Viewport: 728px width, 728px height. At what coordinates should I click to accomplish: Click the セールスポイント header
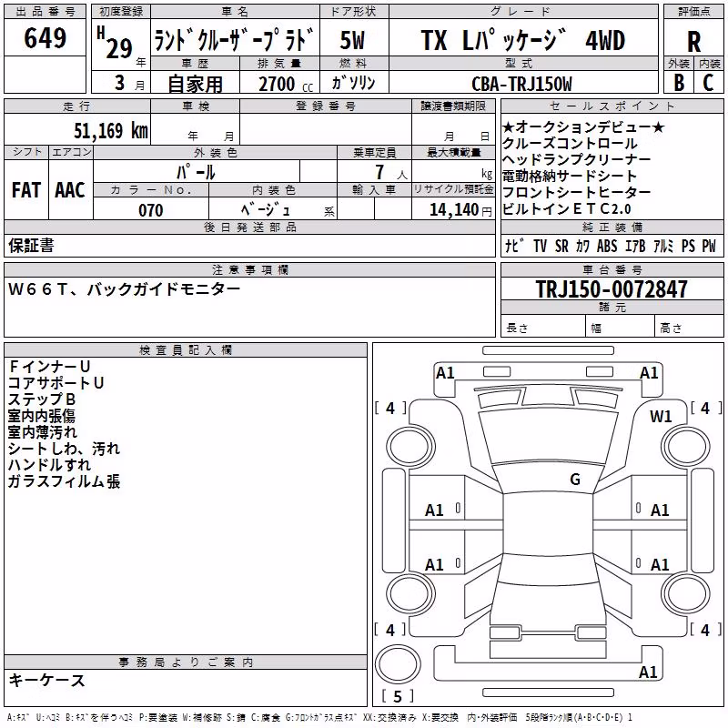coord(612,106)
